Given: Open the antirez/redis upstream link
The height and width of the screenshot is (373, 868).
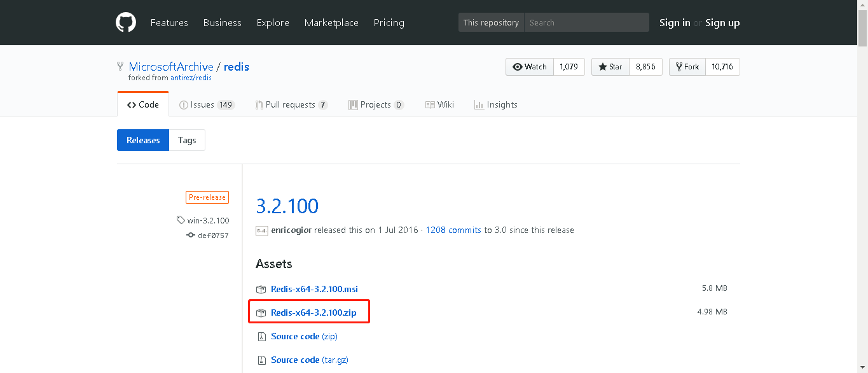Looking at the screenshot, I should [191, 78].
